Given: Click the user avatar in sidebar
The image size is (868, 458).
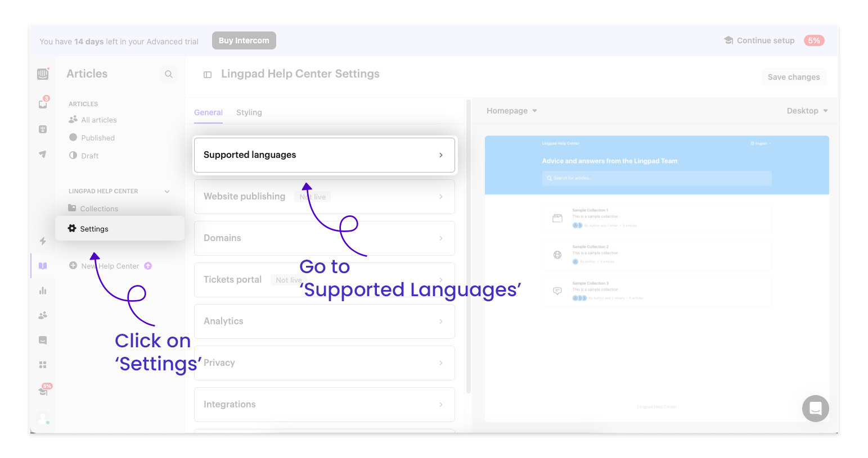Looking at the screenshot, I should (43, 418).
